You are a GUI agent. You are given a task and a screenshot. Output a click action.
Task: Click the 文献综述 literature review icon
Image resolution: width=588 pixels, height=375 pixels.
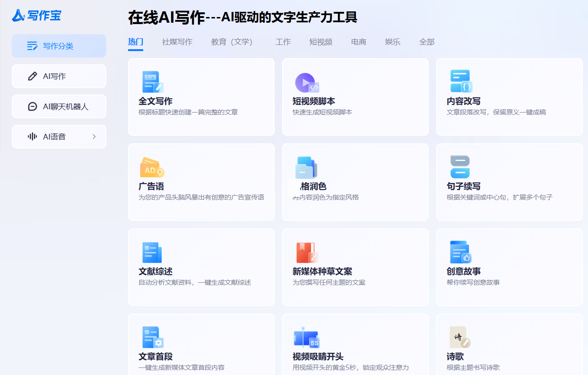point(151,251)
